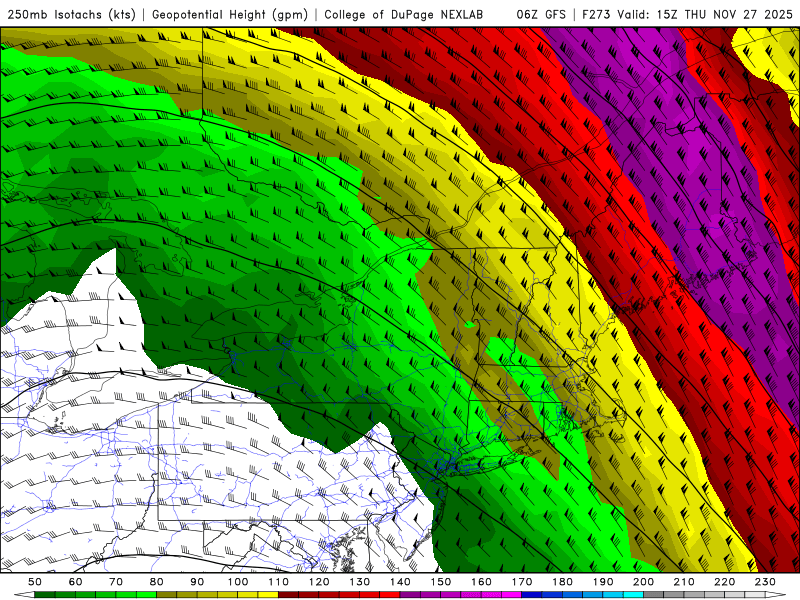Click the 50 label on the color scale
Screen dimensions: 800x600
click(x=35, y=582)
